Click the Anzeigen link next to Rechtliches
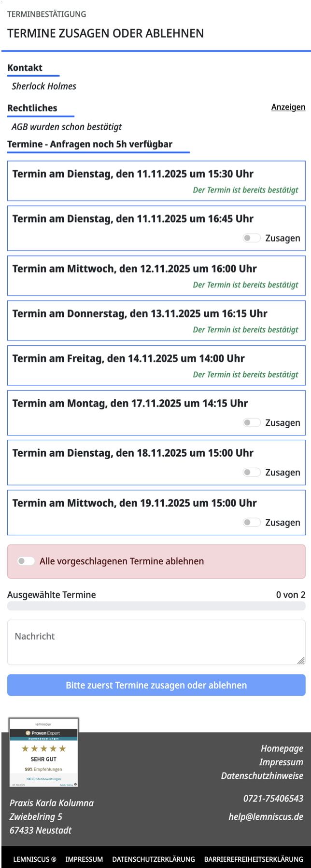This screenshot has width=311, height=868. [x=288, y=107]
